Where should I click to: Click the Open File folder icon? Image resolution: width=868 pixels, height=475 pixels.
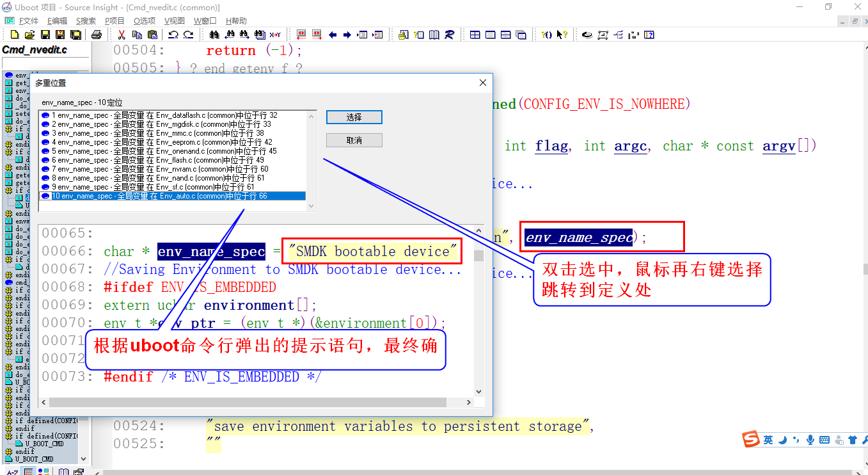tap(30, 35)
